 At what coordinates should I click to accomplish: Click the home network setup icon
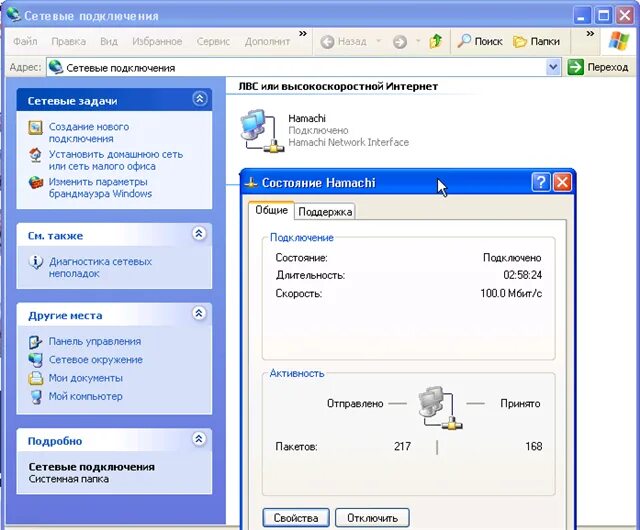(36, 155)
